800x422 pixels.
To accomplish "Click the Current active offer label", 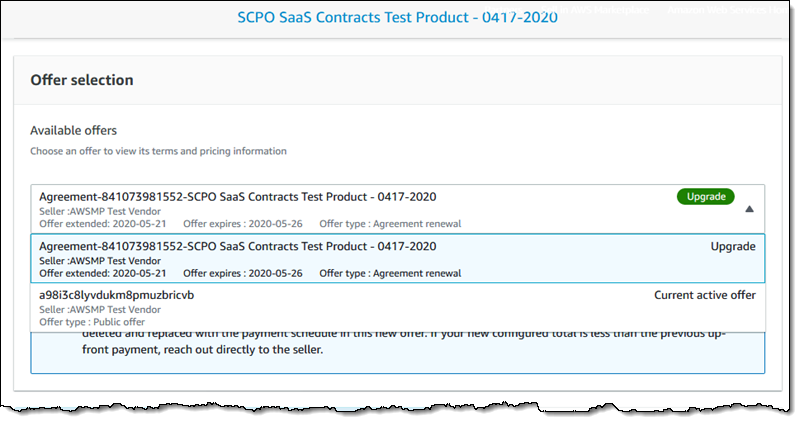I will coord(704,295).
